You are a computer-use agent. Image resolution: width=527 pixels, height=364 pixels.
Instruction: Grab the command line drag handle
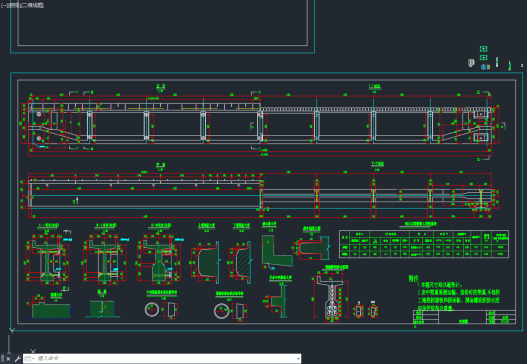click(2, 359)
